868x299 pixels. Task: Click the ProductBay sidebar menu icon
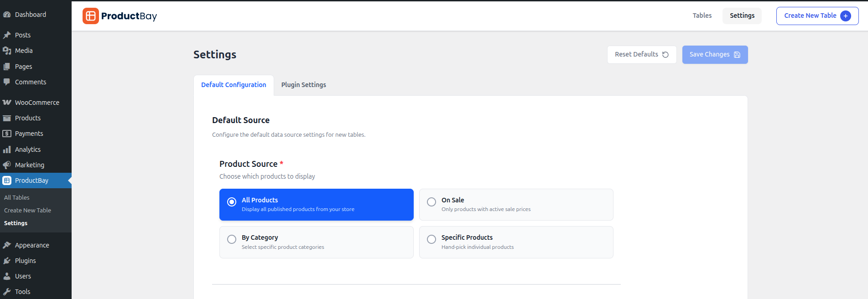pyautogui.click(x=7, y=180)
